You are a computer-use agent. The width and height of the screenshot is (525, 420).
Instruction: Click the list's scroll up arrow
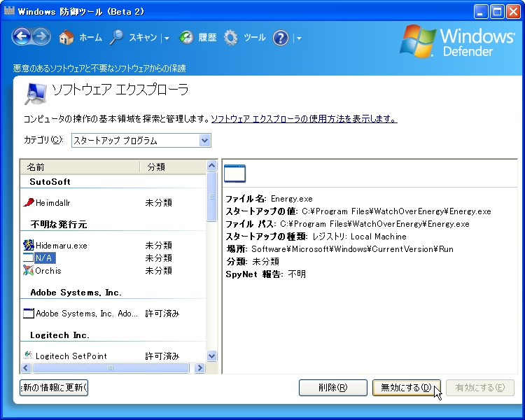pyautogui.click(x=211, y=165)
